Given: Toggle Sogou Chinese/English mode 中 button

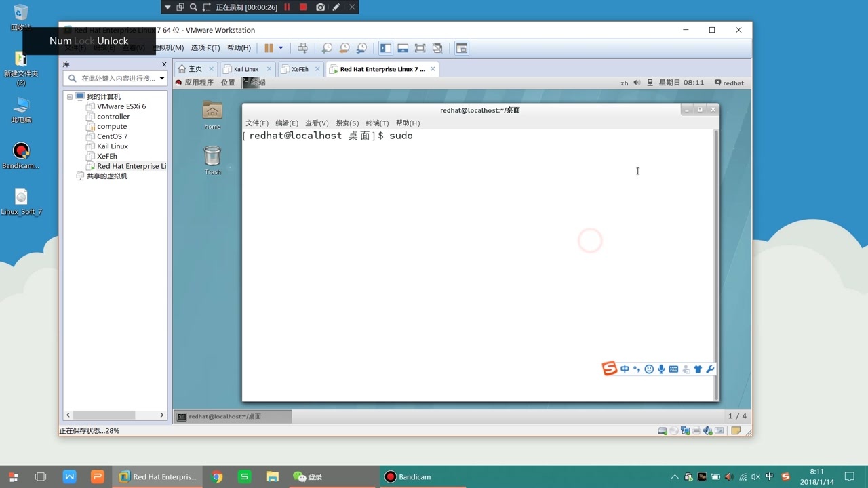Looking at the screenshot, I should coord(625,369).
